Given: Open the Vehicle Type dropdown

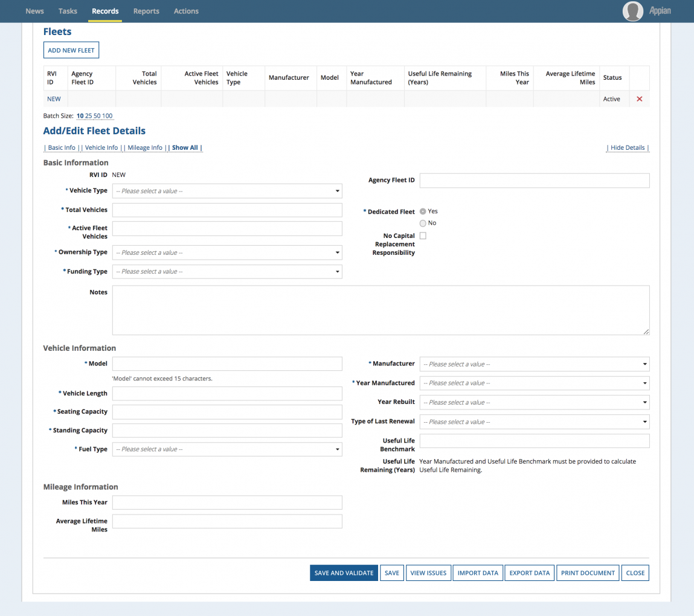Looking at the screenshot, I should pyautogui.click(x=227, y=191).
